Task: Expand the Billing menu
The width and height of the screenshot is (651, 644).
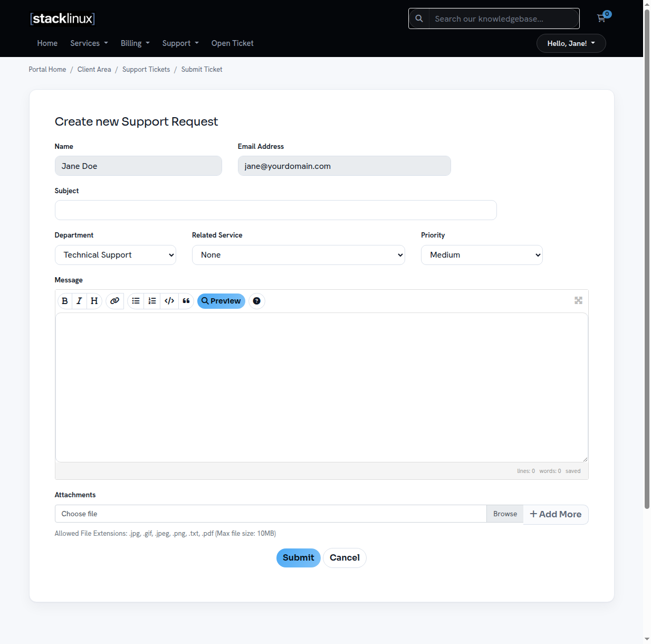Action: click(135, 43)
